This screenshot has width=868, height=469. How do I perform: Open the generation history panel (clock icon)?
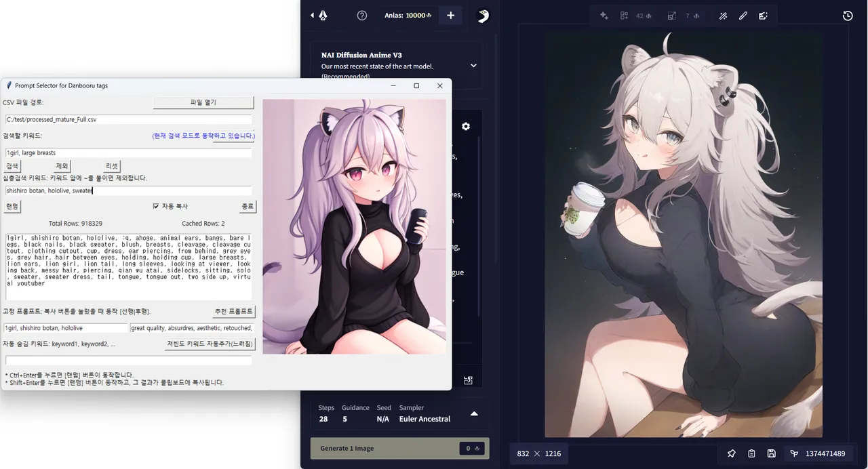[x=848, y=16]
